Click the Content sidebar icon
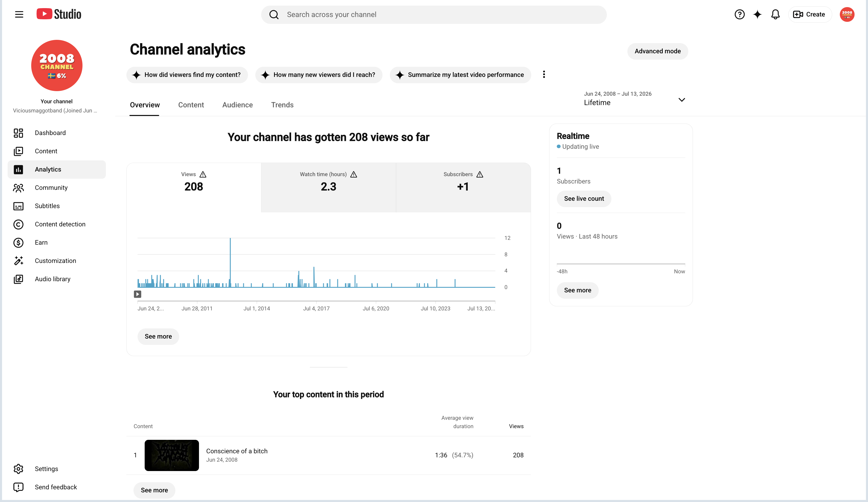This screenshot has width=868, height=502. [x=18, y=151]
